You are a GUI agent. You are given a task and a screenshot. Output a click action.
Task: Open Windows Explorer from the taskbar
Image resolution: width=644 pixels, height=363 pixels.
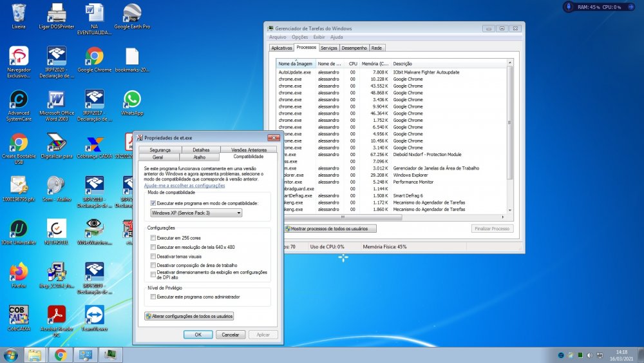pyautogui.click(x=35, y=355)
